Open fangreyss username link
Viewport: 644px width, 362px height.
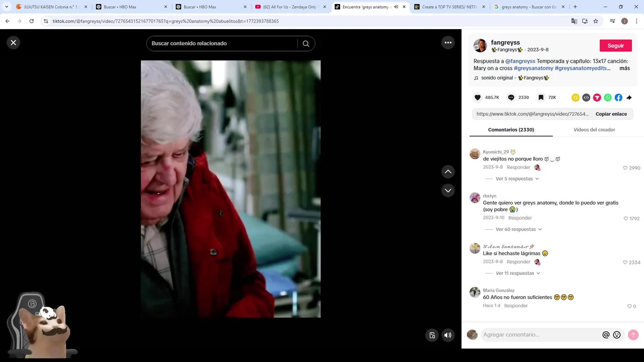tap(505, 43)
